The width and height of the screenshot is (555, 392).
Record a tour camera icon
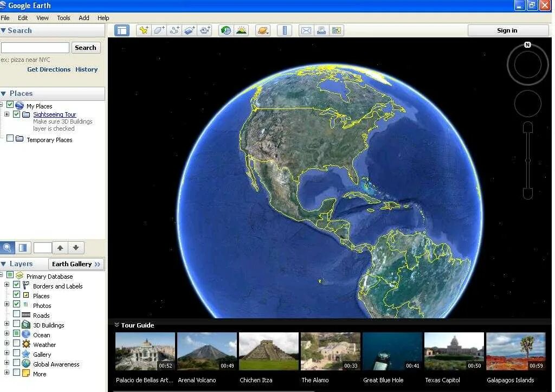pyautogui.click(x=205, y=30)
